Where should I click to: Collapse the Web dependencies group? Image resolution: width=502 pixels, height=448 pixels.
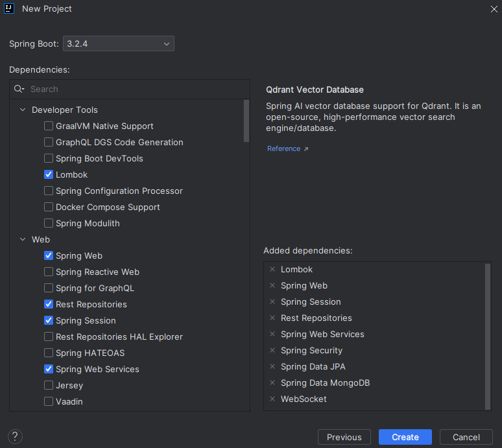[23, 240]
